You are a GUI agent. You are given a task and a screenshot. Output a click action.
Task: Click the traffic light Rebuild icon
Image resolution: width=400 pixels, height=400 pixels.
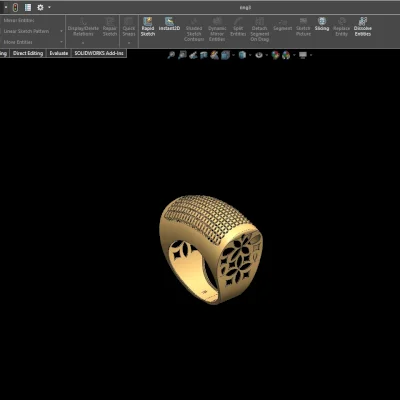[15, 7]
